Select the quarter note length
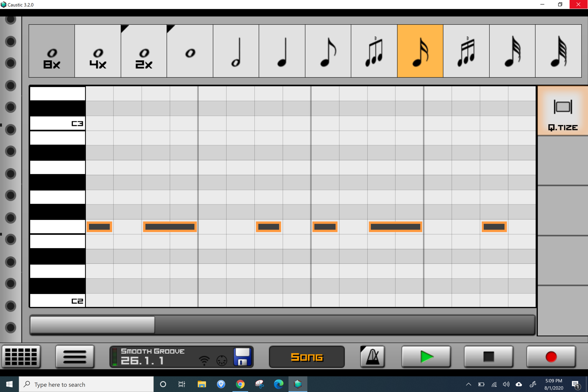 pyautogui.click(x=282, y=51)
